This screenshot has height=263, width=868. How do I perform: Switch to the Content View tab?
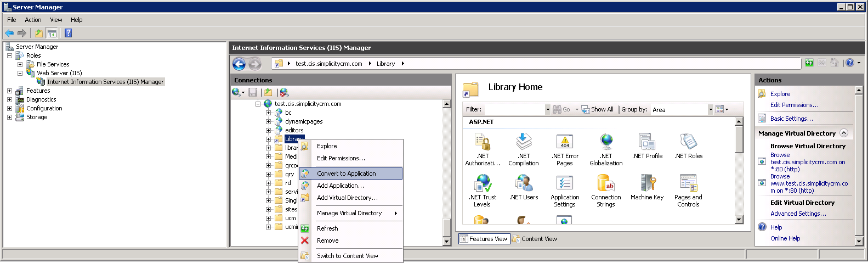pos(535,239)
